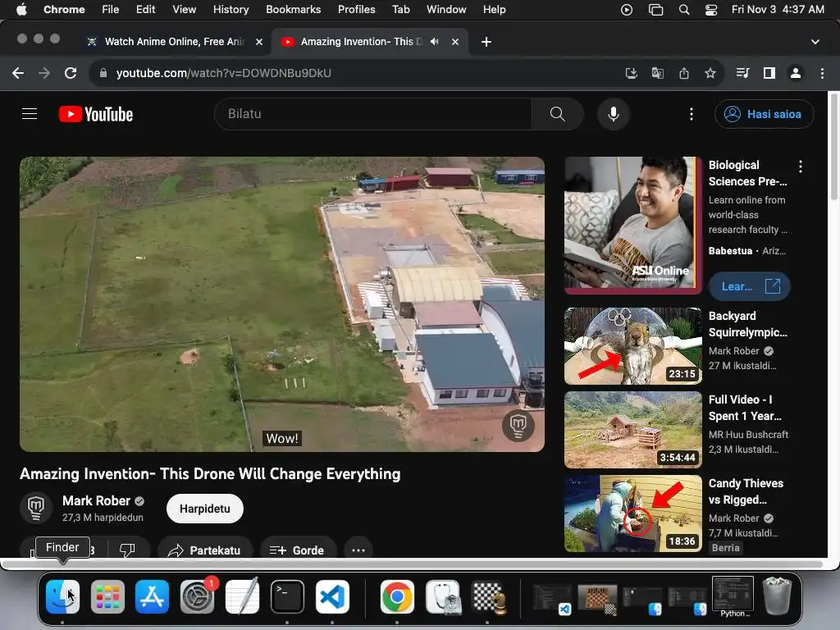Open Chess app from the dock
840x630 pixels.
click(x=487, y=597)
